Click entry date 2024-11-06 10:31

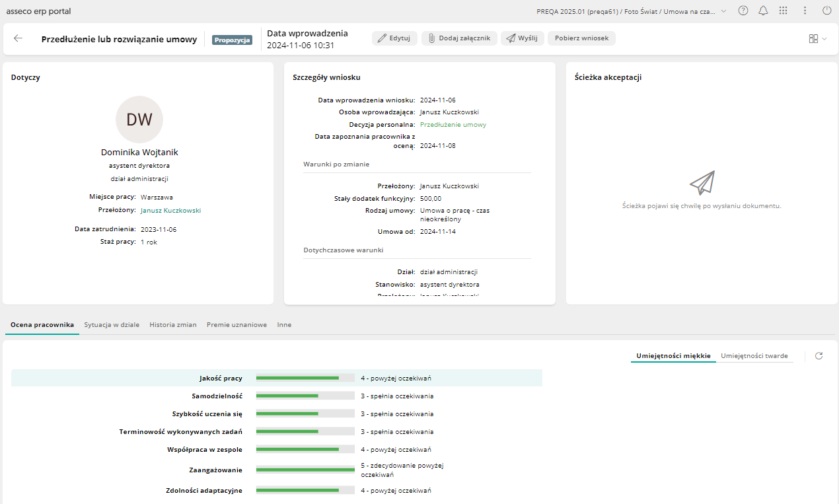[301, 46]
